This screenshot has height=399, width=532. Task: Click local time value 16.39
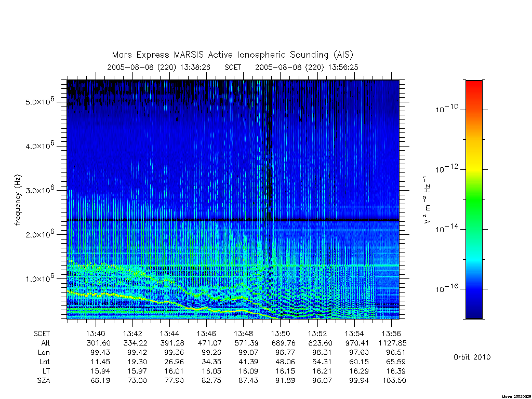(x=396, y=371)
